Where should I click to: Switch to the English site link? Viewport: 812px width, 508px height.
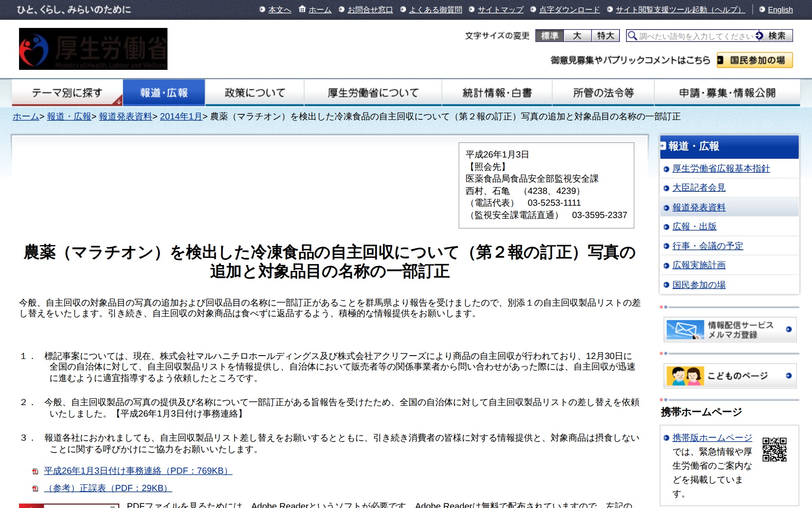click(x=780, y=9)
